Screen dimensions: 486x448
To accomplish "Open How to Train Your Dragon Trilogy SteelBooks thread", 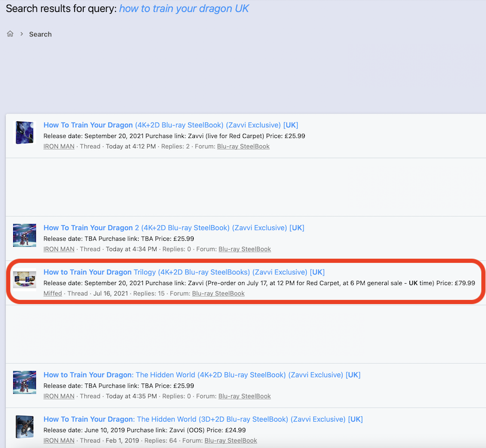I will [x=184, y=272].
